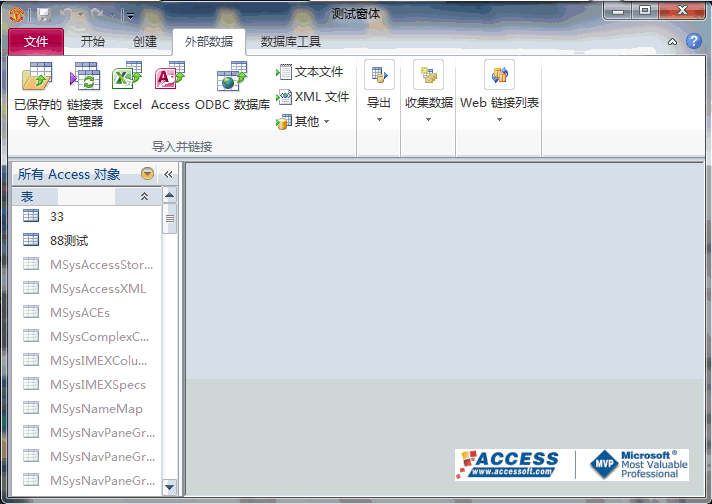
Task: Minimize the ribbon with the up chevron
Action: coord(672,42)
